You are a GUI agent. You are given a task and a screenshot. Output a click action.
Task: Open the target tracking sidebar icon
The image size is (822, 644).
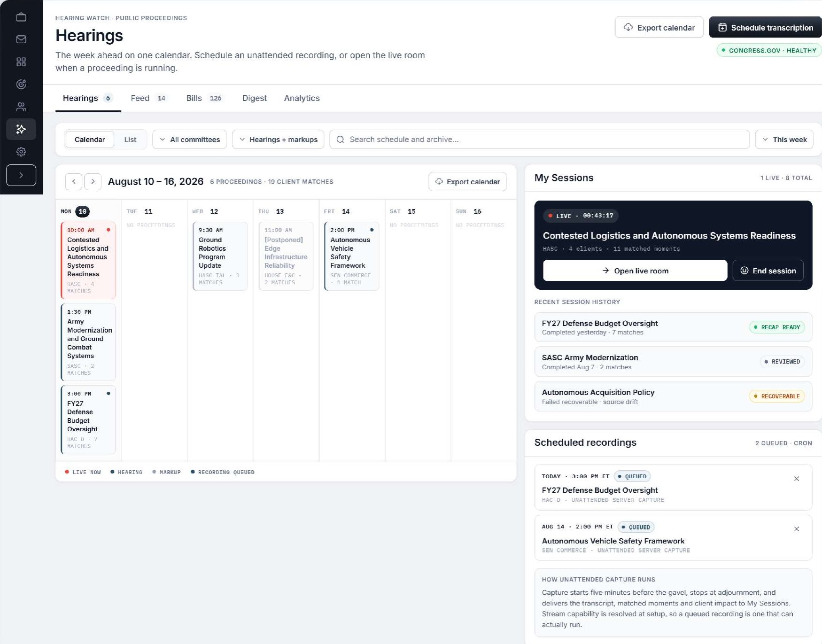pyautogui.click(x=21, y=84)
